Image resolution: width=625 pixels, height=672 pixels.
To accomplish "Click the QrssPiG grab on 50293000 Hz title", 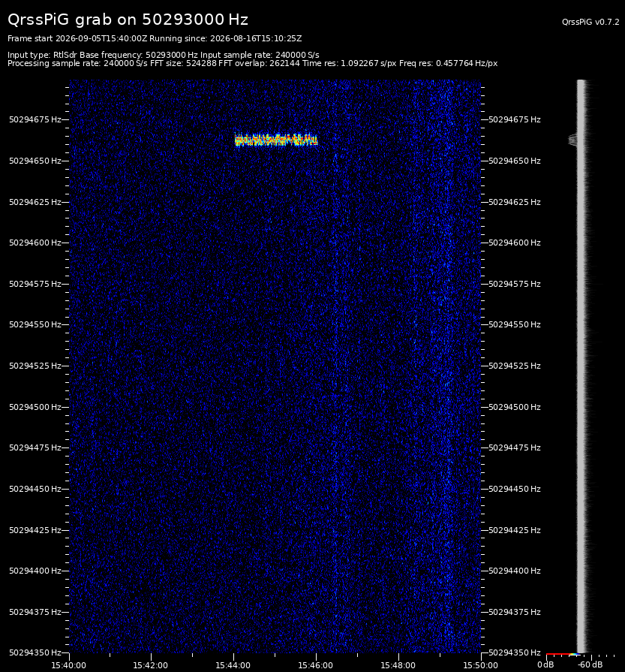I will click(x=128, y=20).
